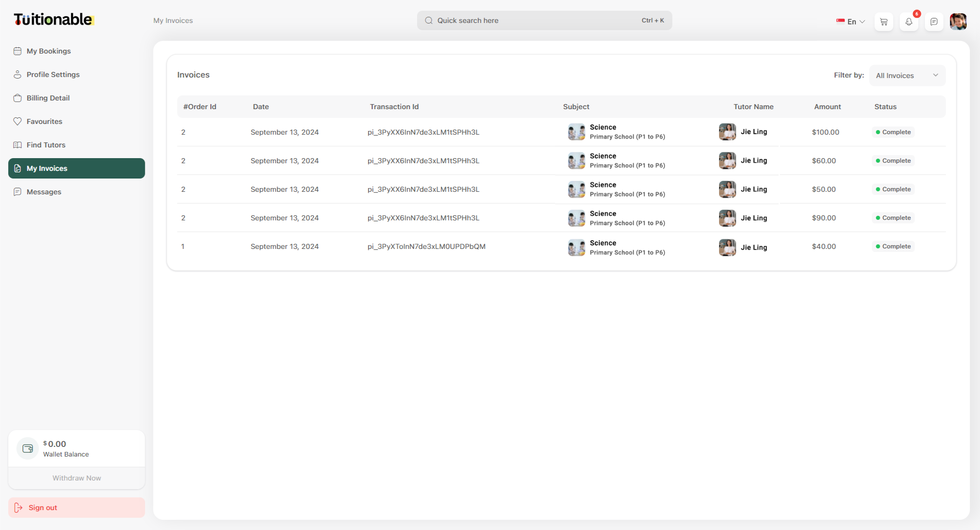Click Jie Ling avatar in $100.00 row
The width and height of the screenshot is (980, 530).
pyautogui.click(x=727, y=132)
